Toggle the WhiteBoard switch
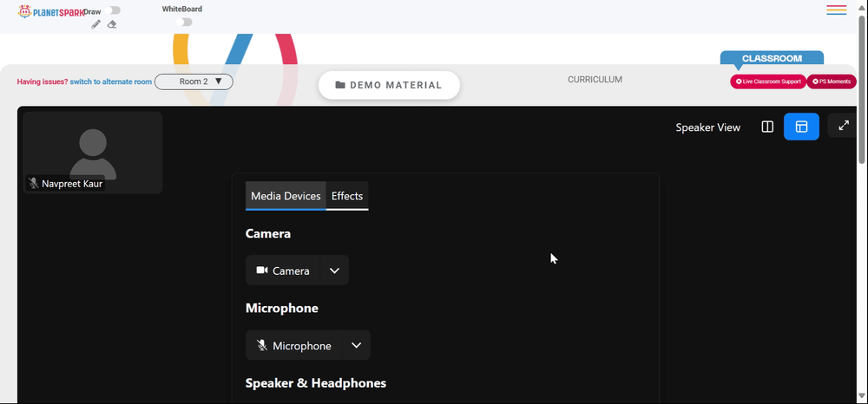The width and height of the screenshot is (868, 404). (184, 22)
